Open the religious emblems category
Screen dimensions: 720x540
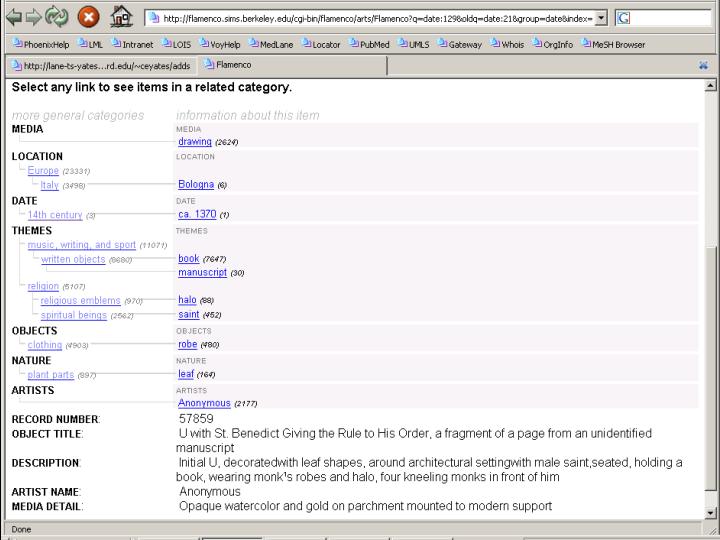pyautogui.click(x=81, y=300)
